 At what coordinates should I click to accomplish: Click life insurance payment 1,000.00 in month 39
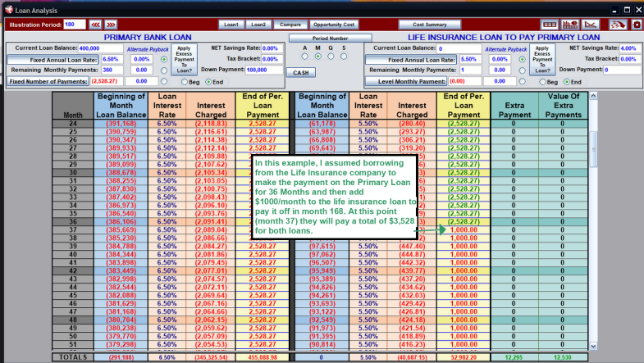click(x=464, y=246)
